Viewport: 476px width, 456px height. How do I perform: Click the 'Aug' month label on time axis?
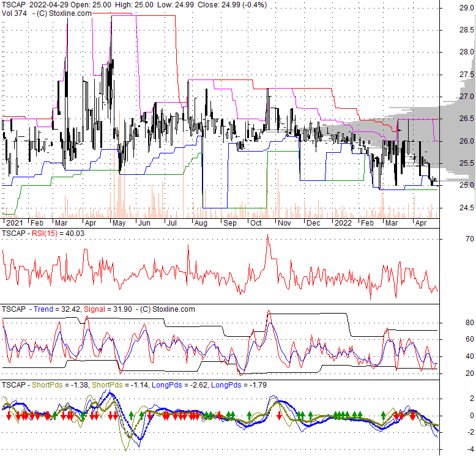(201, 223)
